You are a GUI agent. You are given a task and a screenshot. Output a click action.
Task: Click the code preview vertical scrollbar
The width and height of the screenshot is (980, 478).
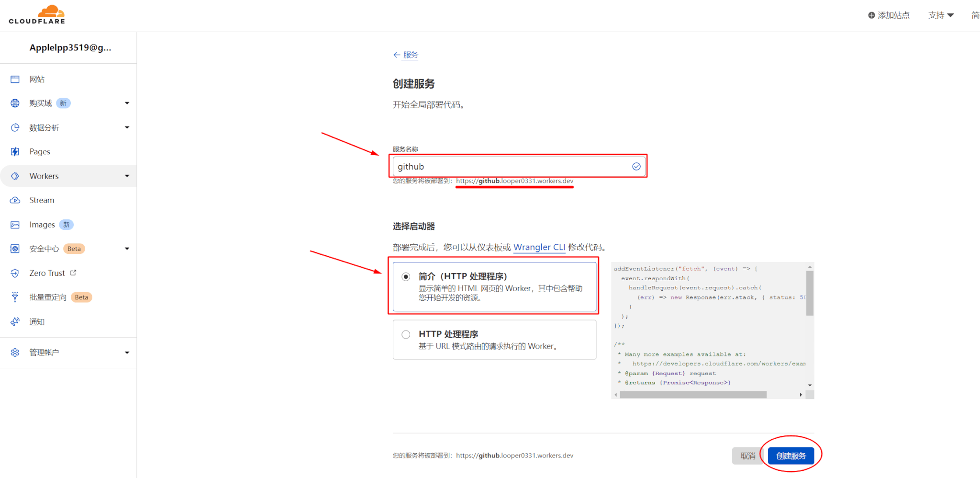click(x=810, y=293)
